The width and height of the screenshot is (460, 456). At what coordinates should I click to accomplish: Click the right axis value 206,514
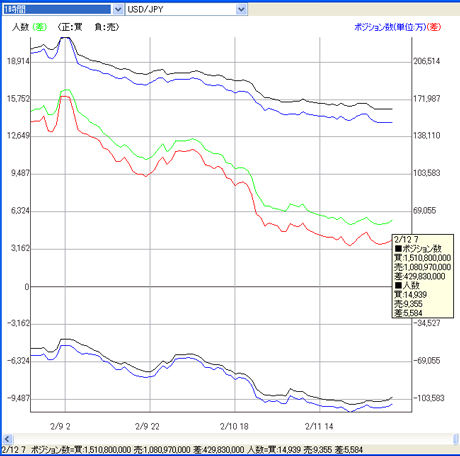tap(427, 61)
